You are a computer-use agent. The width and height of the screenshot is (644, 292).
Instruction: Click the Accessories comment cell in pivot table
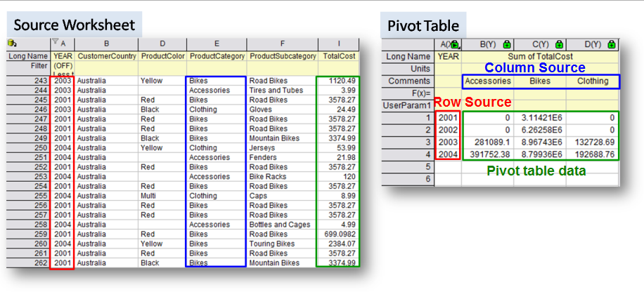(x=488, y=81)
